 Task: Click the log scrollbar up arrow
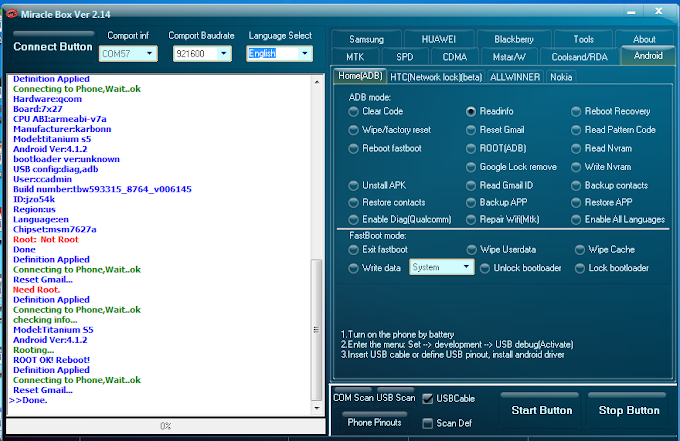[x=317, y=82]
